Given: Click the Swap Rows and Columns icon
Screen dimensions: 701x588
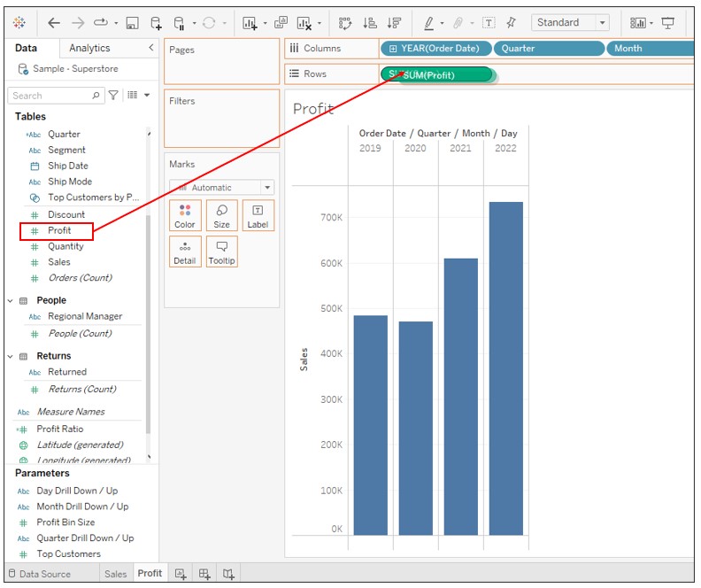Looking at the screenshot, I should pyautogui.click(x=345, y=23).
